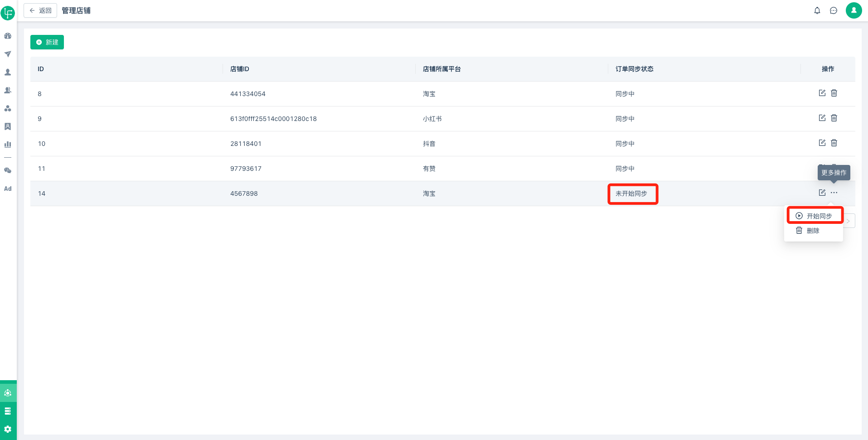The image size is (868, 440).
Task: Click the 小红书 platform cell
Action: click(x=432, y=119)
